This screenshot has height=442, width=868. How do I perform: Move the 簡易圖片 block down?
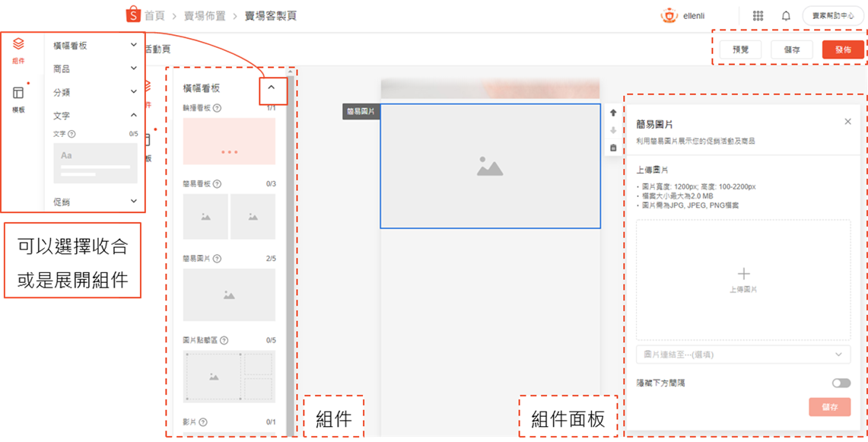coord(613,131)
